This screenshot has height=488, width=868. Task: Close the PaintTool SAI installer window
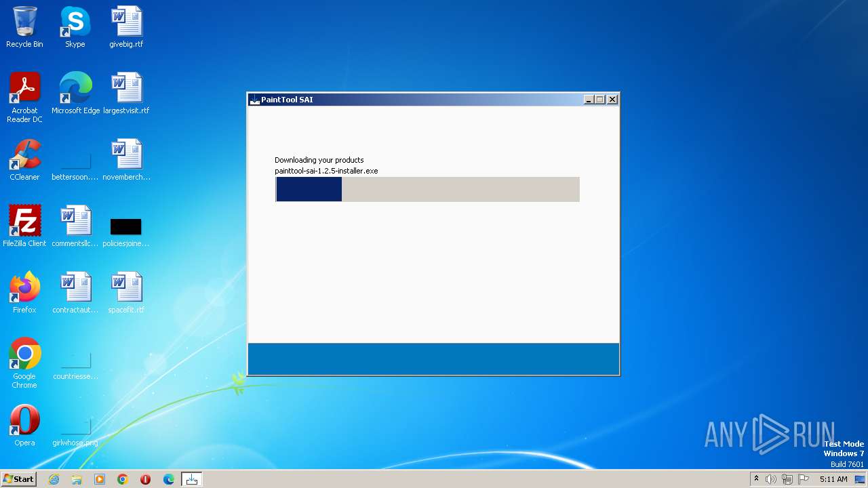coord(612,100)
